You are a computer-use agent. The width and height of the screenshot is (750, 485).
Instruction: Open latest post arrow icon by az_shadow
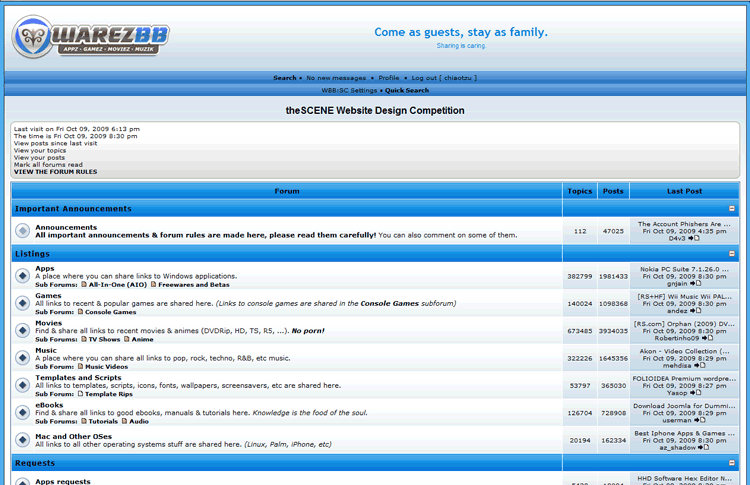coord(704,448)
